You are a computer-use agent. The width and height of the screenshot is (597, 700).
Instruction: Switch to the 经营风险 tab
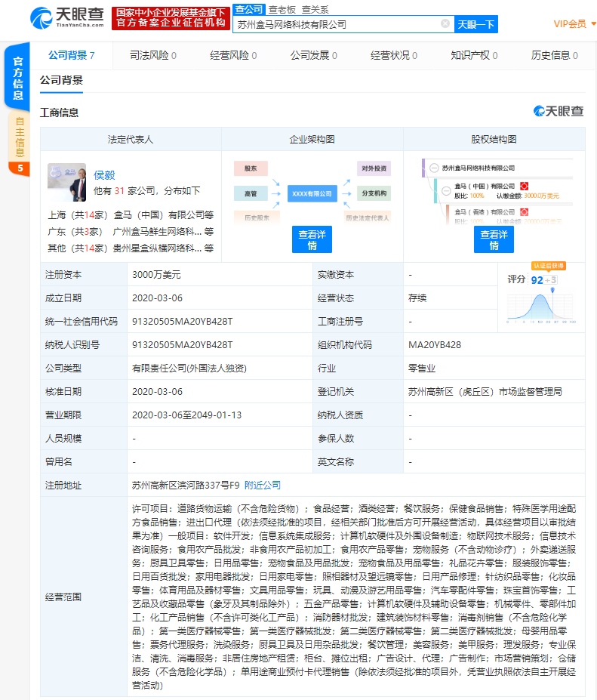[x=233, y=55]
